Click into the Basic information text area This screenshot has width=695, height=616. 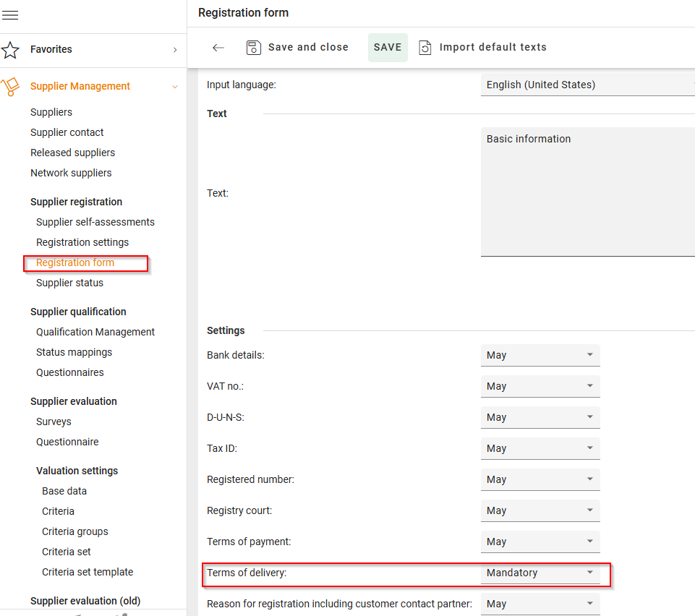(x=587, y=192)
